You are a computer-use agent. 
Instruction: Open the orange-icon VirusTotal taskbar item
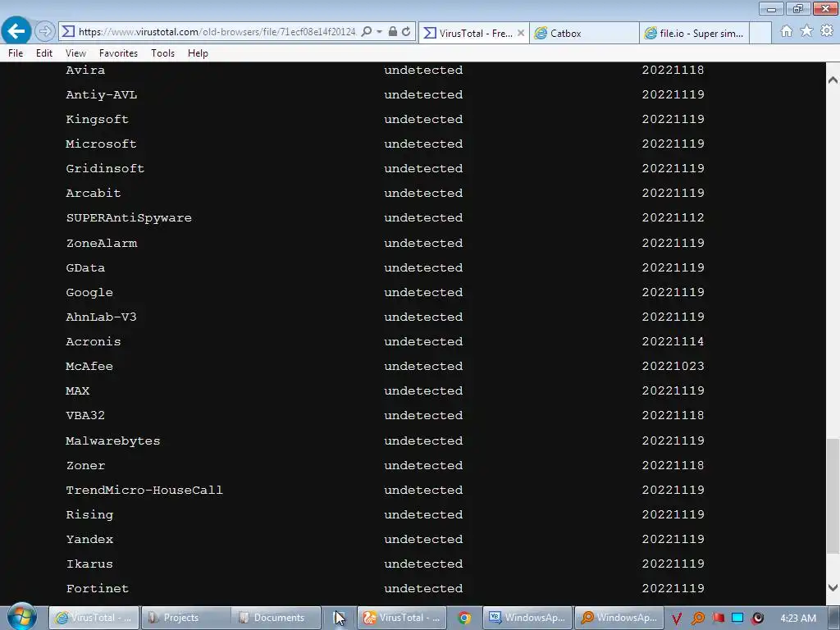[401, 618]
